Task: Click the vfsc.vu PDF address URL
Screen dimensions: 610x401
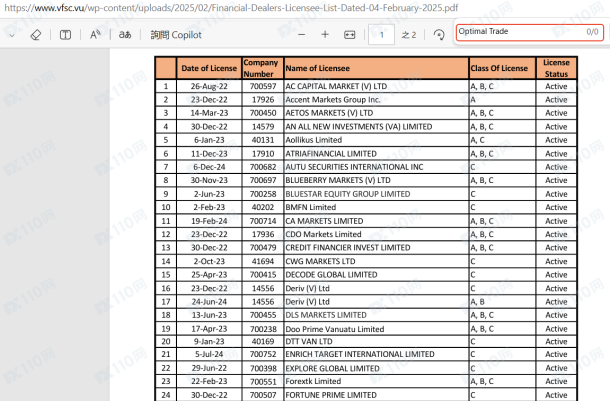Action: 231,8
